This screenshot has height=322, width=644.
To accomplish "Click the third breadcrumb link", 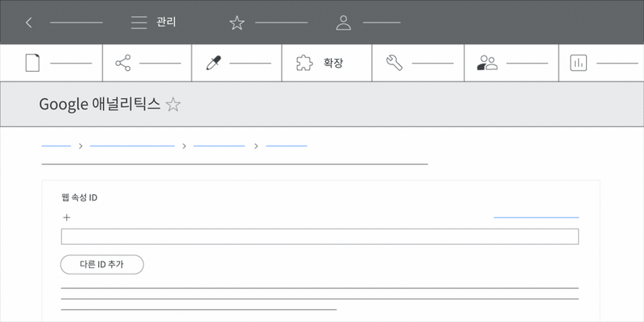I will coord(219,146).
